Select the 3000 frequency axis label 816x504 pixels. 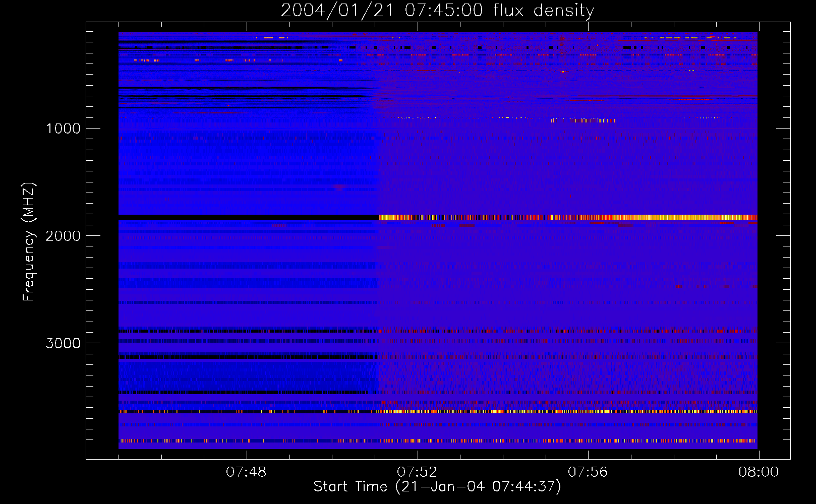click(x=63, y=343)
